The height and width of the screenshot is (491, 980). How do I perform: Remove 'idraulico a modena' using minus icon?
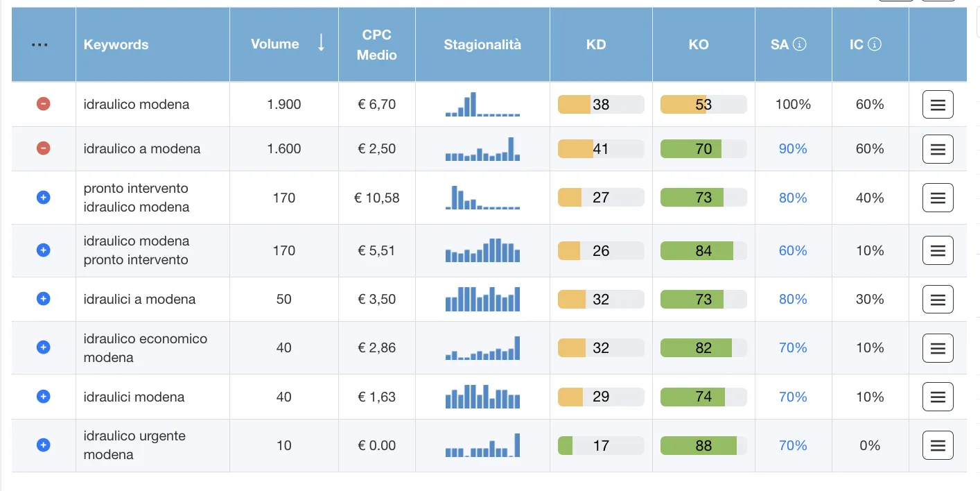[x=43, y=148]
